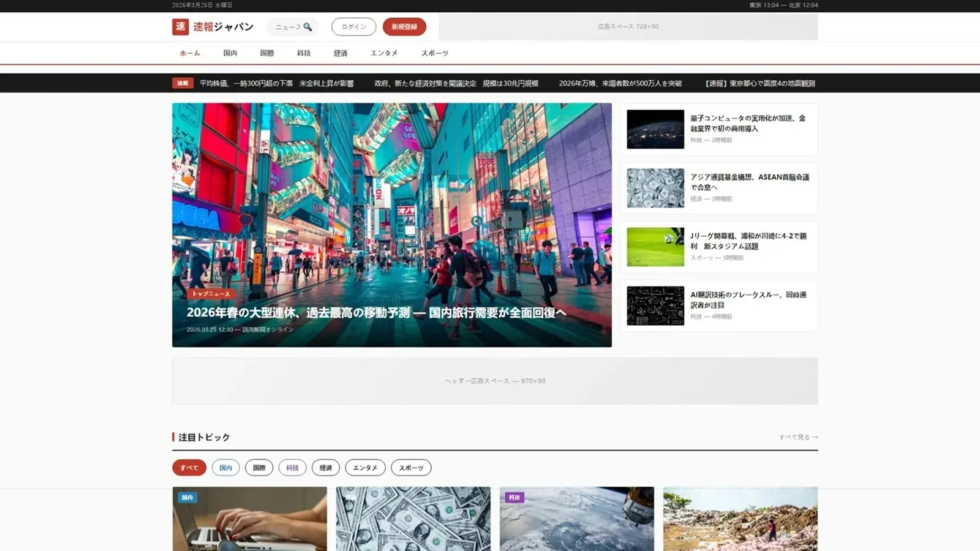Select the すべて filter chip
Viewport: 980px width, 551px height.
189,468
